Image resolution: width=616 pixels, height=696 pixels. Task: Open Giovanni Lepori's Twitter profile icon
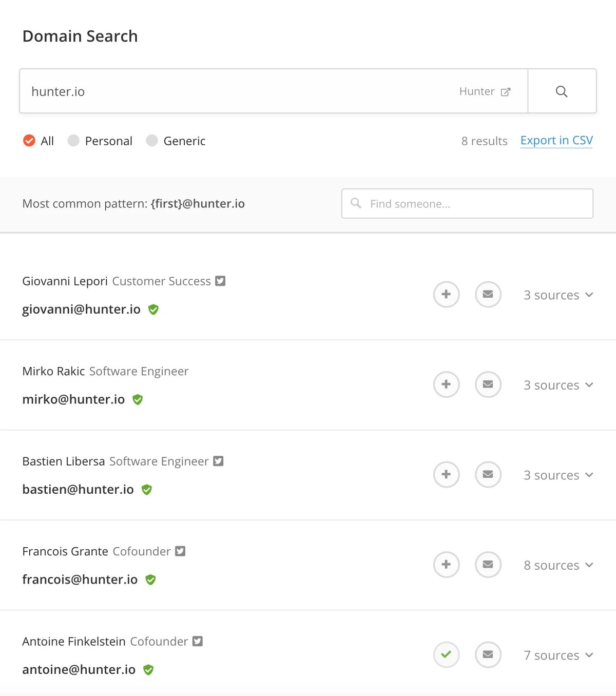(220, 281)
